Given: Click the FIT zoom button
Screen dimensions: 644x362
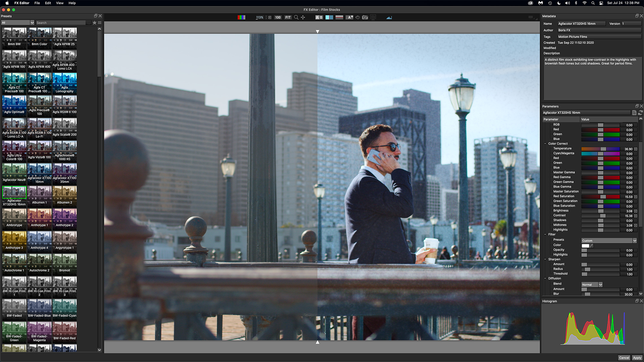Looking at the screenshot, I should tap(288, 17).
